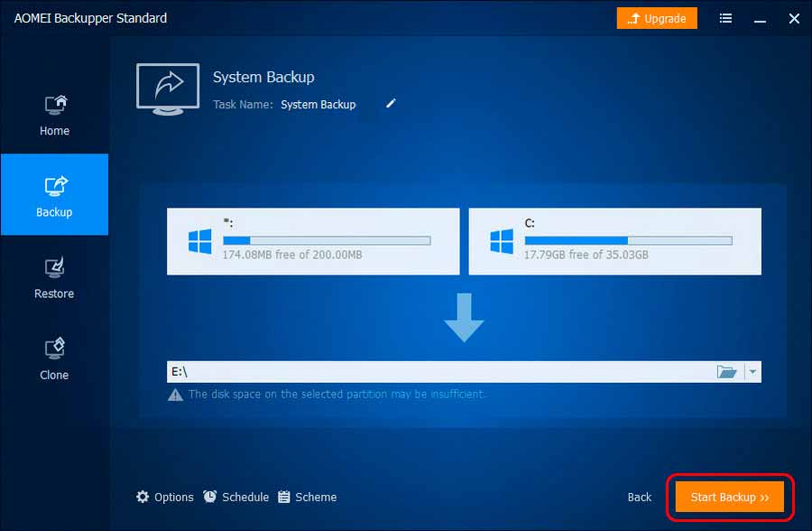Click the Scheme list icon

pos(284,497)
